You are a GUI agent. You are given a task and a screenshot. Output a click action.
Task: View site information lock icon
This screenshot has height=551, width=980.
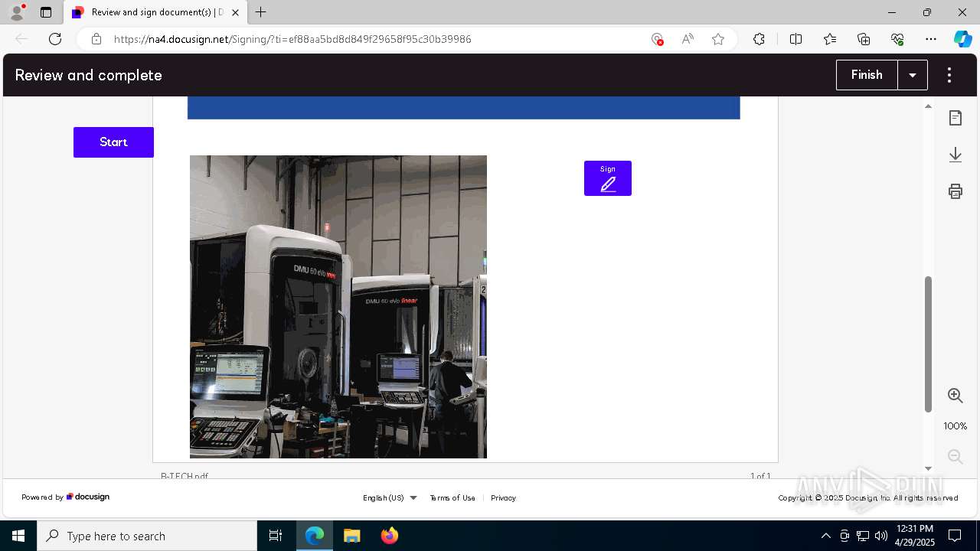point(96,39)
